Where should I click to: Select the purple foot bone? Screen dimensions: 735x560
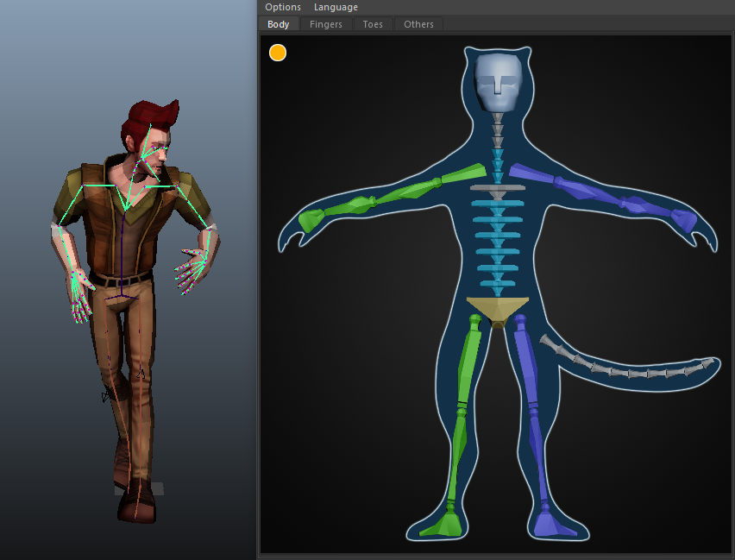(x=546, y=524)
